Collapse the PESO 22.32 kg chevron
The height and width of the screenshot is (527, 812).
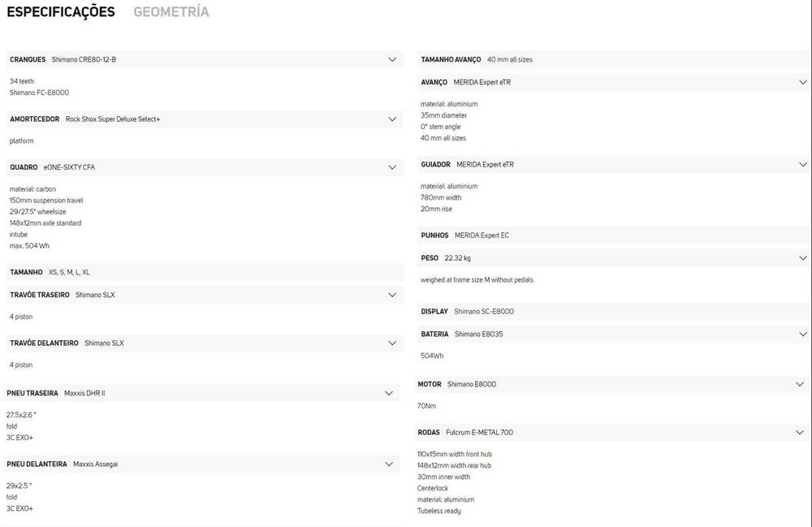pyautogui.click(x=803, y=258)
